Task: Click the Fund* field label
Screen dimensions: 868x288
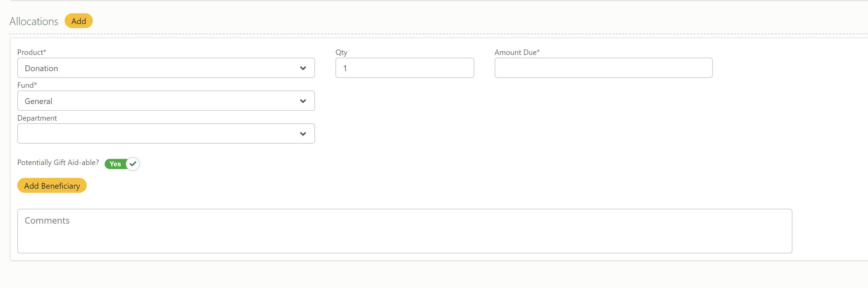Action: click(x=27, y=85)
